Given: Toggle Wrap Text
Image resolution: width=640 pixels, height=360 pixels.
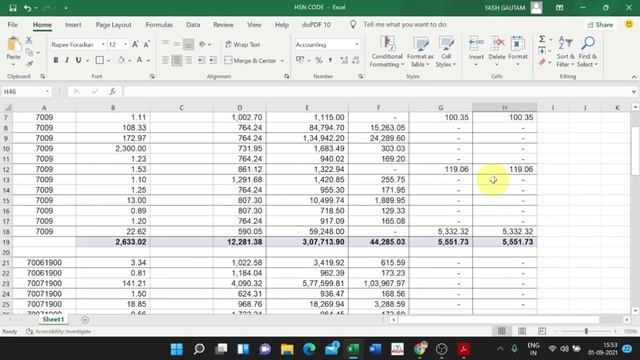Looking at the screenshot, I should [x=242, y=44].
